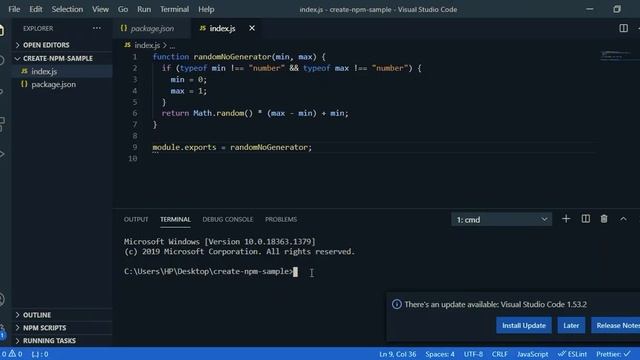Switch to the Debug Console tab
The image size is (640, 360).
[x=228, y=220]
